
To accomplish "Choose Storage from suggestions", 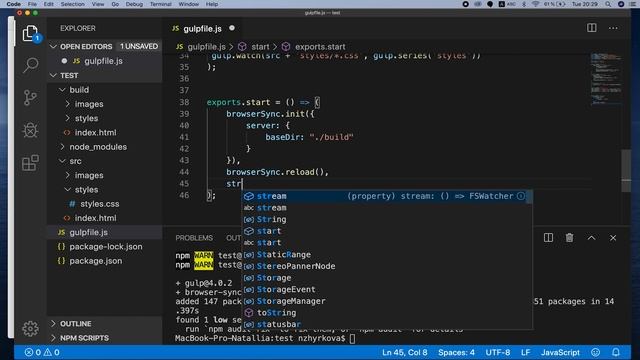I will coord(387,278).
